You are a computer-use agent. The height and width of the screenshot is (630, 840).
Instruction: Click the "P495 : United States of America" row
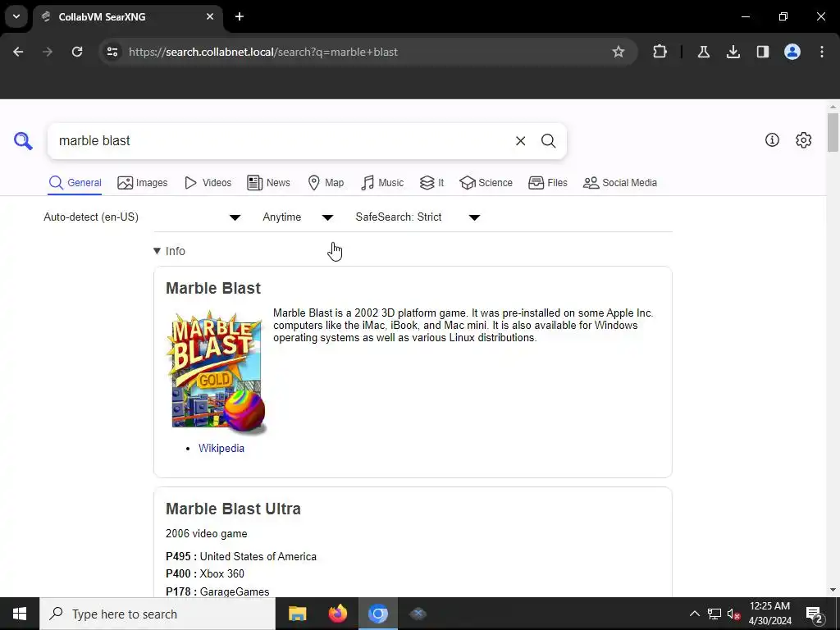pos(241,557)
